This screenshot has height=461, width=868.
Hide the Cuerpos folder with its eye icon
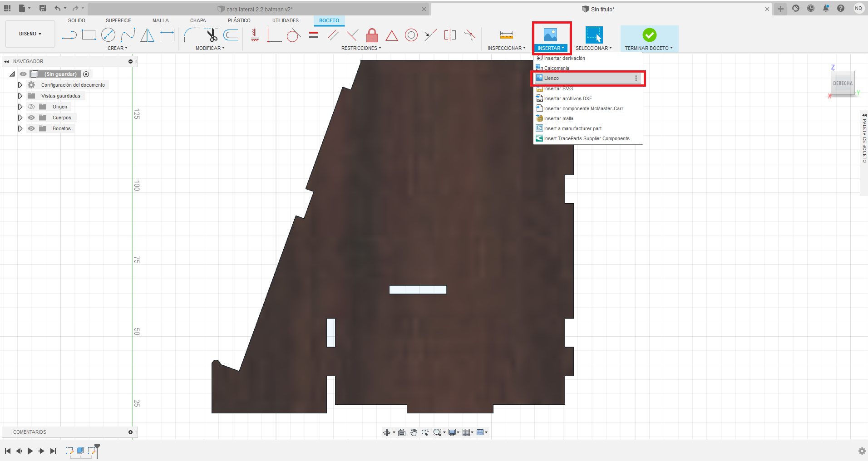click(x=31, y=118)
